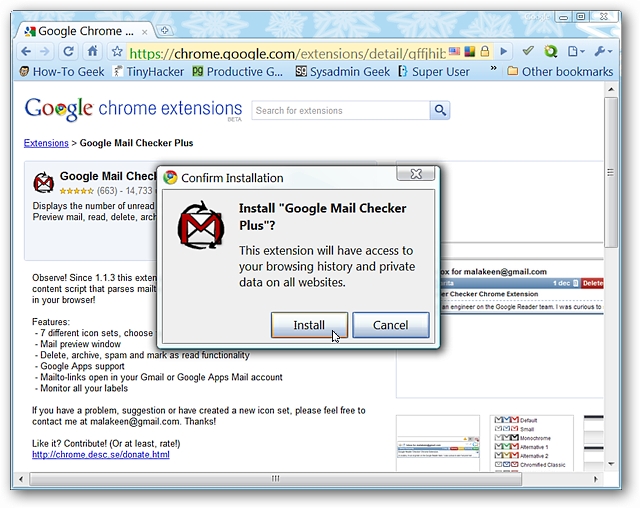Click the colorful squares icon in address bar
The width and height of the screenshot is (640, 508).
coord(469,51)
